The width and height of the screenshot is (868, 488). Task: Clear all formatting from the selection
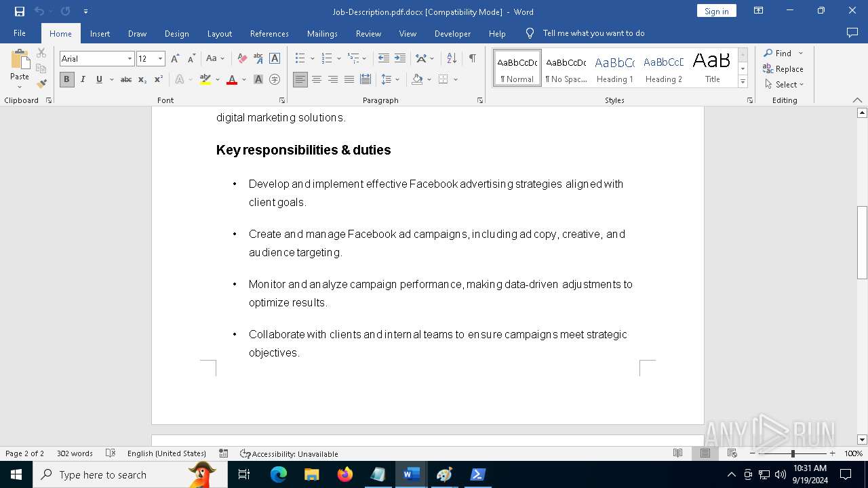[x=241, y=58]
